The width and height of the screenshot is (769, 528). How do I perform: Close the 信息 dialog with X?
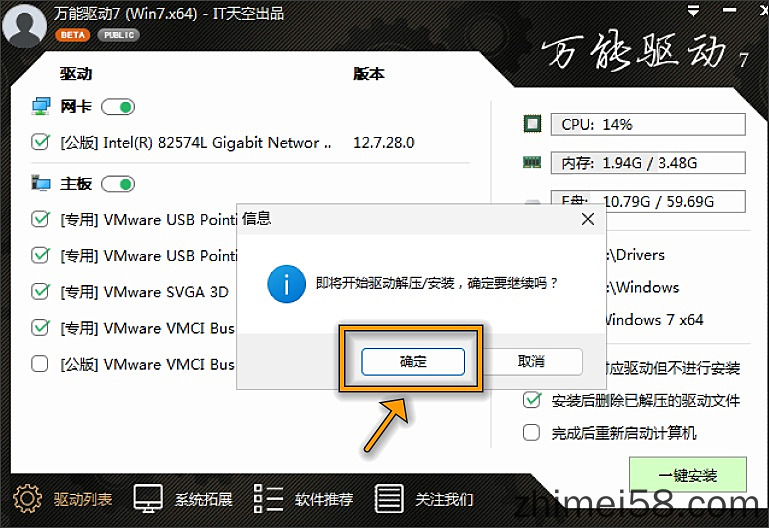point(588,219)
